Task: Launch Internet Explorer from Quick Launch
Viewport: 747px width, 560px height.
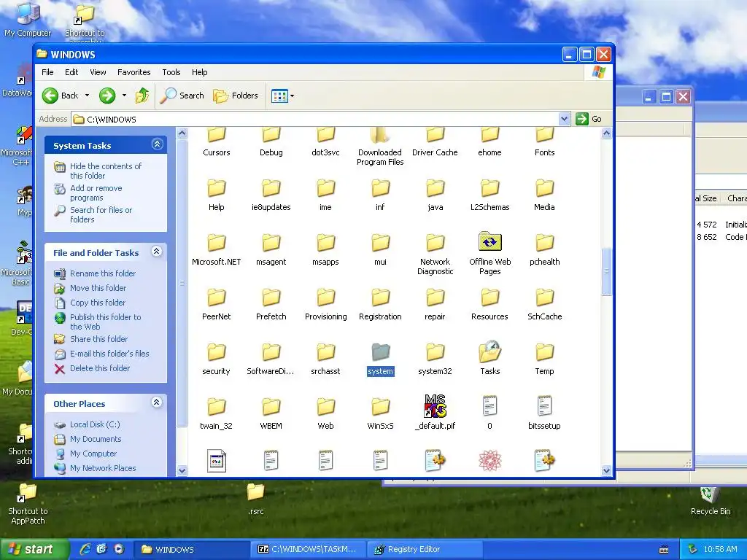Action: click(x=85, y=549)
